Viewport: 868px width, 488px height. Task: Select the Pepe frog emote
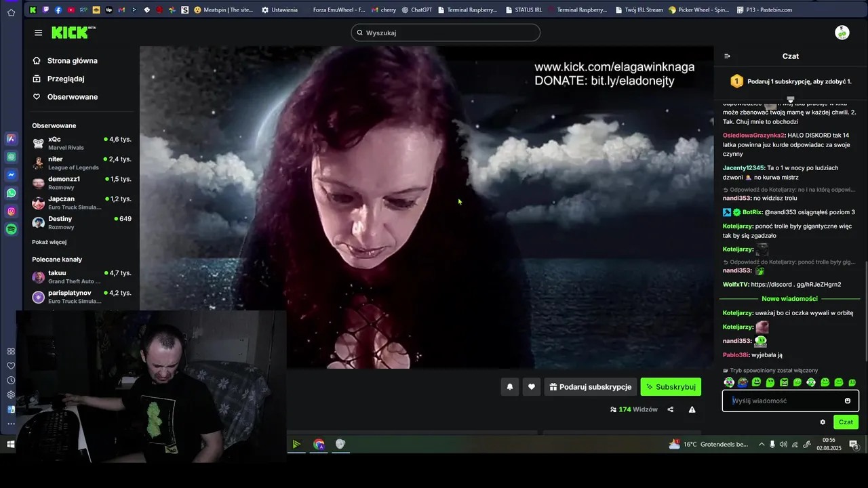[x=743, y=382]
